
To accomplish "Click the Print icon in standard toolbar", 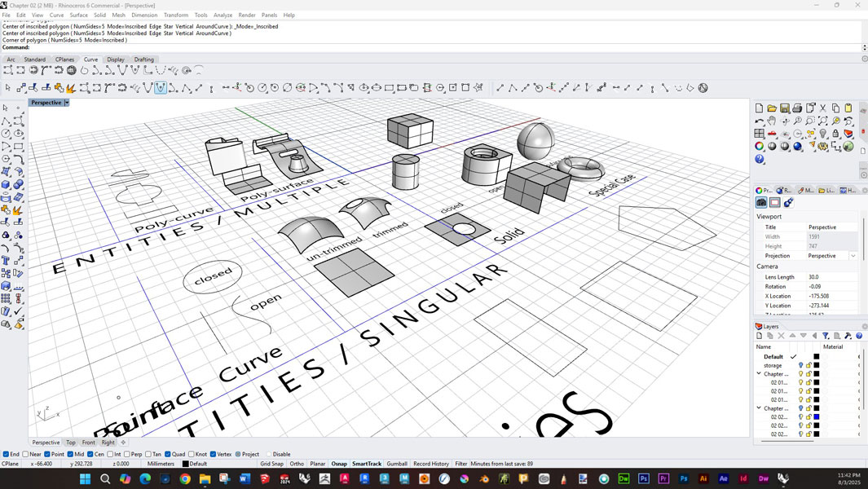I will pos(798,108).
